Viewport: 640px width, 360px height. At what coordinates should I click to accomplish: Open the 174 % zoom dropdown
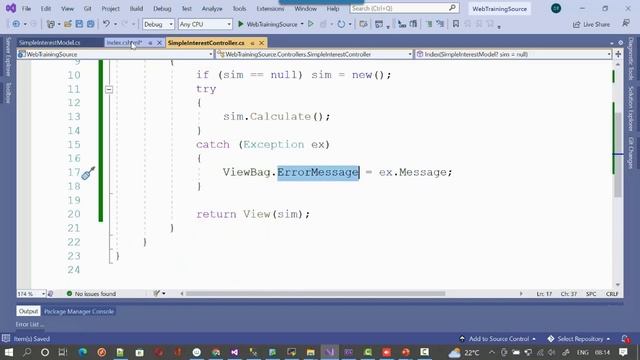31,293
